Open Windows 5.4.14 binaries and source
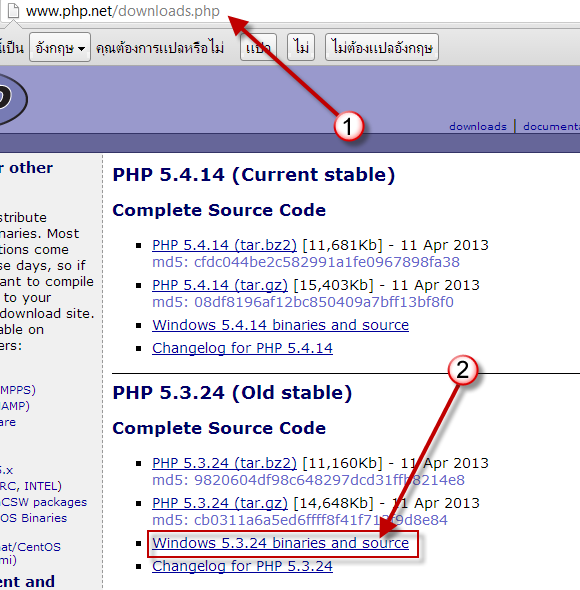The width and height of the screenshot is (580, 590). pyautogui.click(x=280, y=325)
